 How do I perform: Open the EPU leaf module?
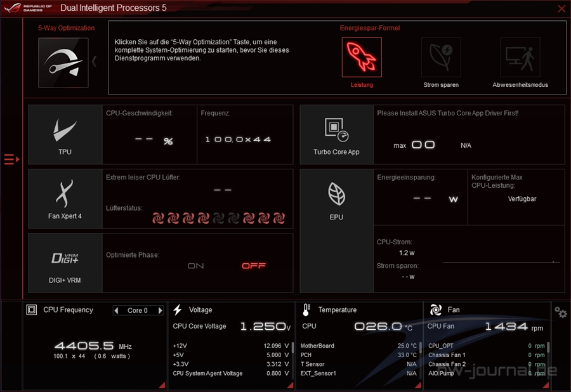(x=336, y=231)
